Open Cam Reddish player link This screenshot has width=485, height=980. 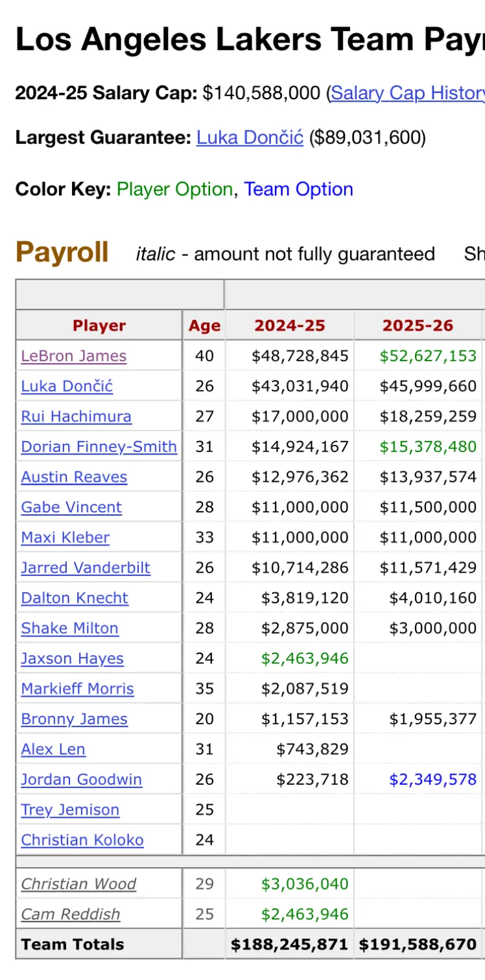pos(71,914)
